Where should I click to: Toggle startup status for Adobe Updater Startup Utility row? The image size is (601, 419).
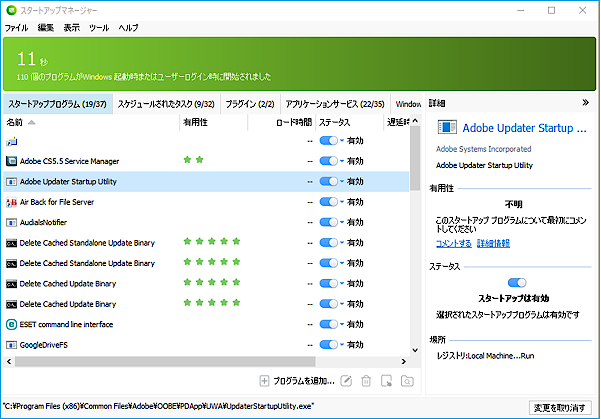[x=328, y=181]
